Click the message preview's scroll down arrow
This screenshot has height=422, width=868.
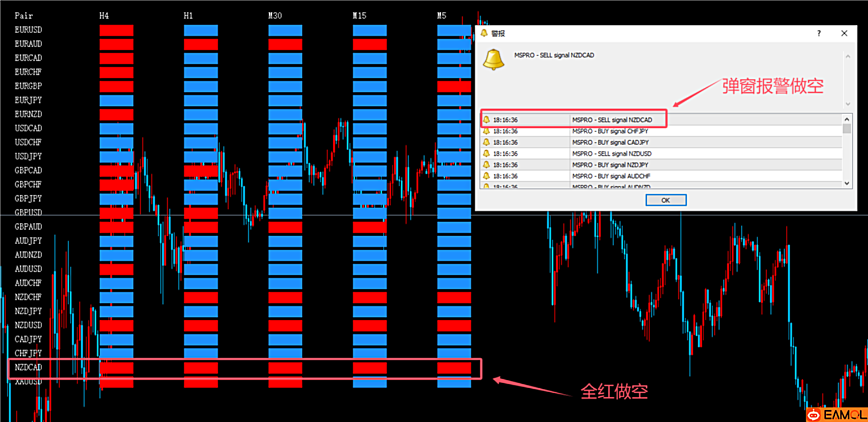pos(848,104)
